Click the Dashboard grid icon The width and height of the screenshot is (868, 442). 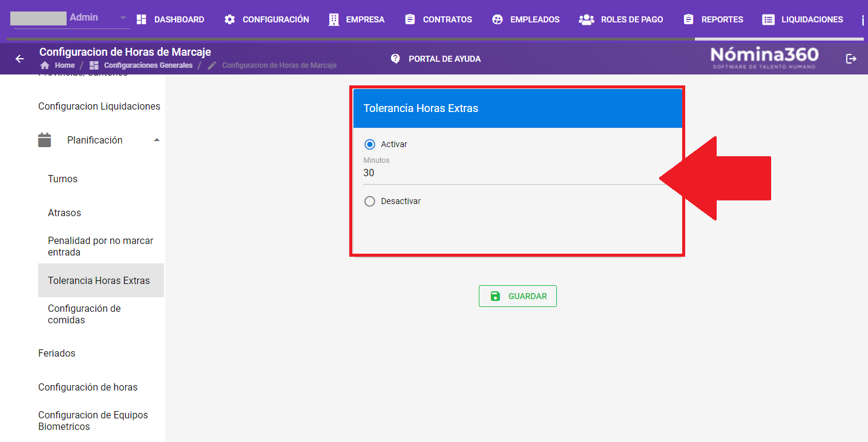pos(142,19)
